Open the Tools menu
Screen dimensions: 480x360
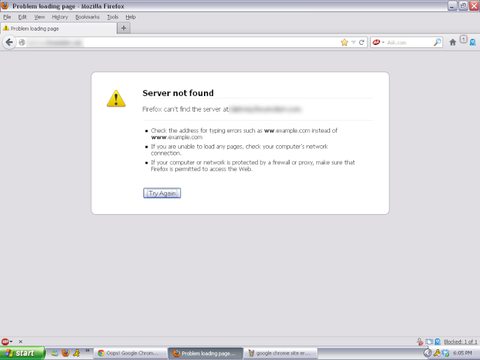point(113,17)
